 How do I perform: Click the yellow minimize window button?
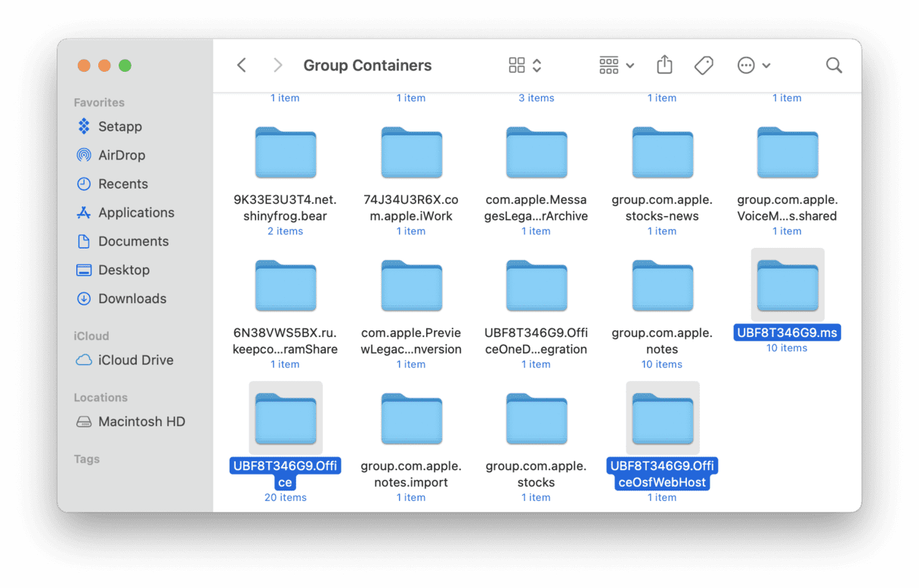pos(104,66)
